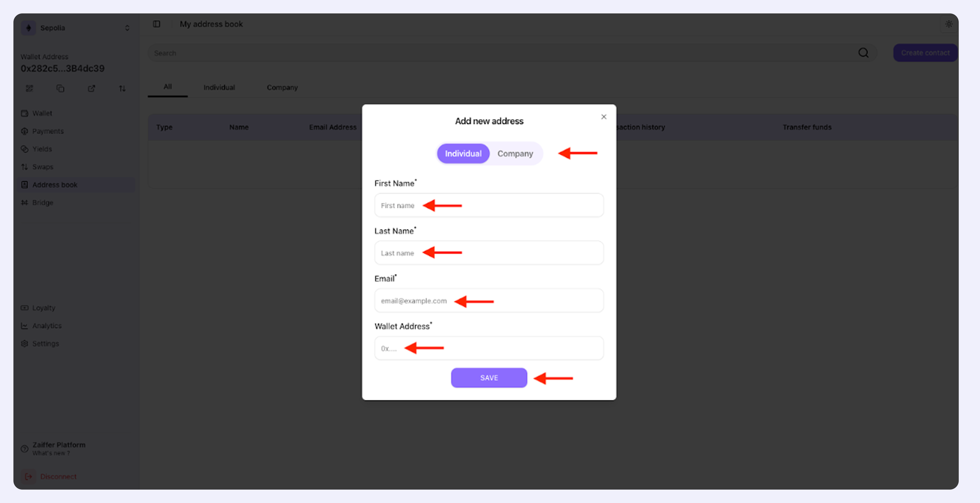The height and width of the screenshot is (503, 980).
Task: Focus the First name input field
Action: pyautogui.click(x=489, y=205)
